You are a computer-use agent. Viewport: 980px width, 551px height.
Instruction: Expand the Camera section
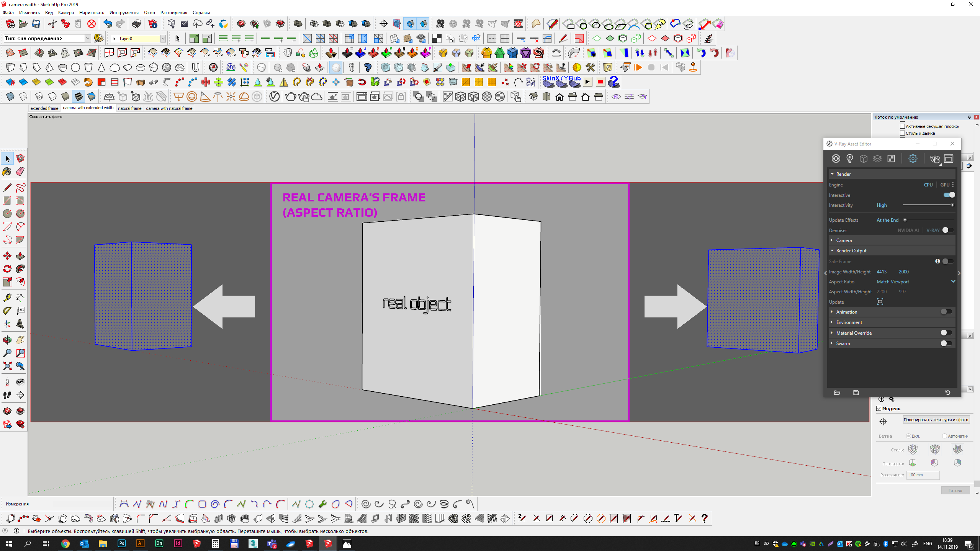pyautogui.click(x=844, y=240)
